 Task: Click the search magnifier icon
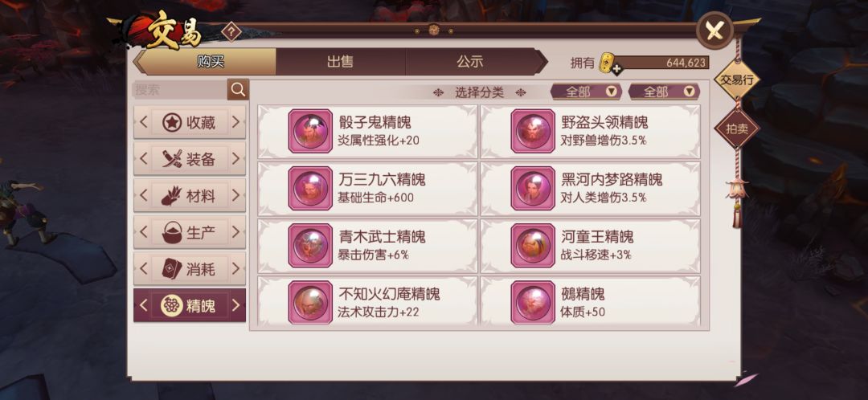click(238, 90)
